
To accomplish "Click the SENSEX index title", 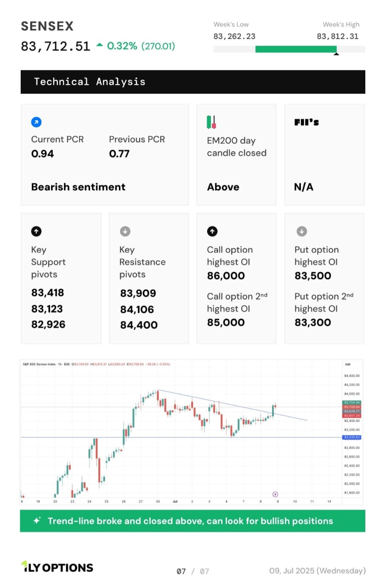I will (x=47, y=26).
